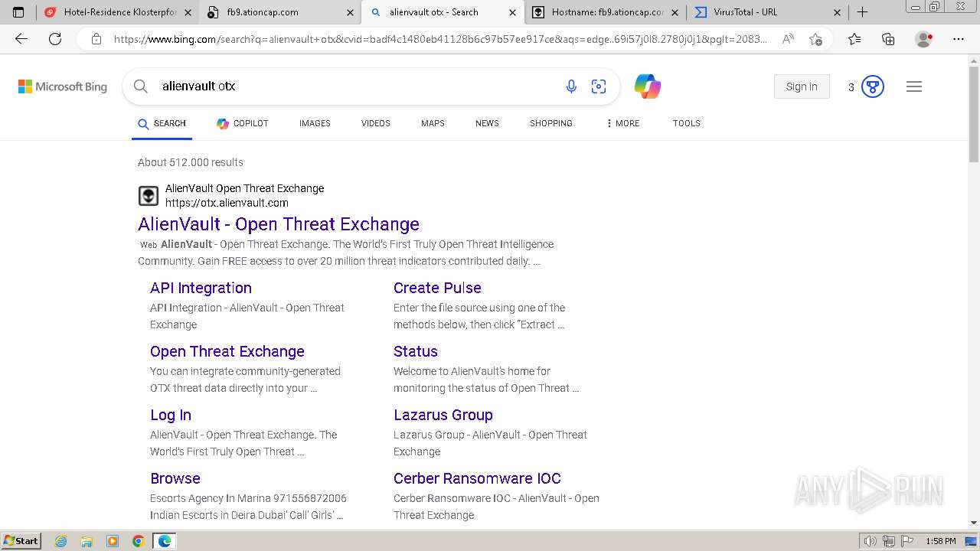Open the Copilot colorful icon
The image size is (980, 551).
(x=648, y=86)
